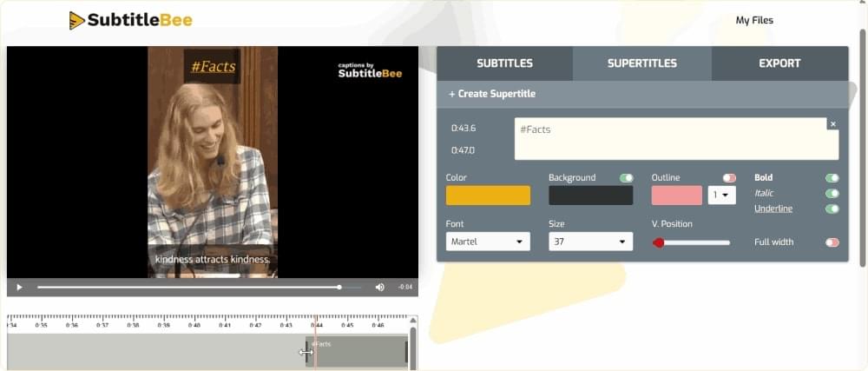Click the right handle of #Facts clip

point(406,351)
